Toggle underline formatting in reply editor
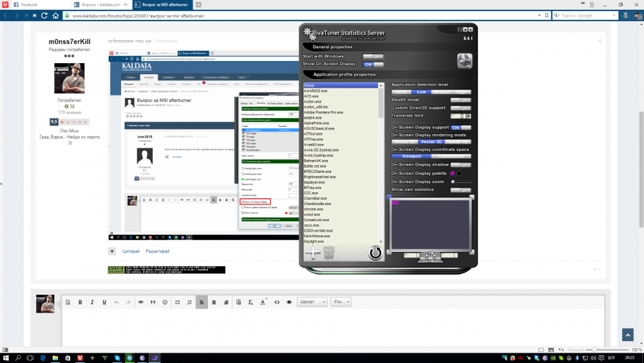 [x=104, y=302]
